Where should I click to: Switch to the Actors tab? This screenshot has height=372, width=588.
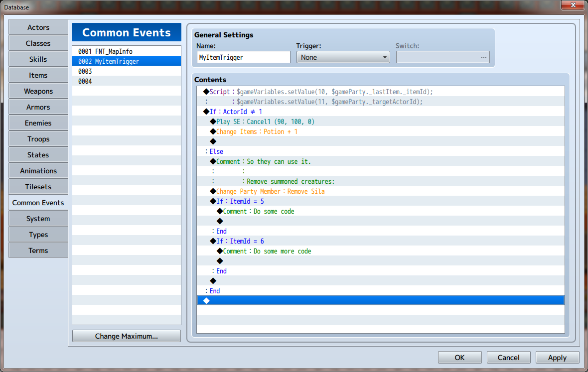(38, 27)
